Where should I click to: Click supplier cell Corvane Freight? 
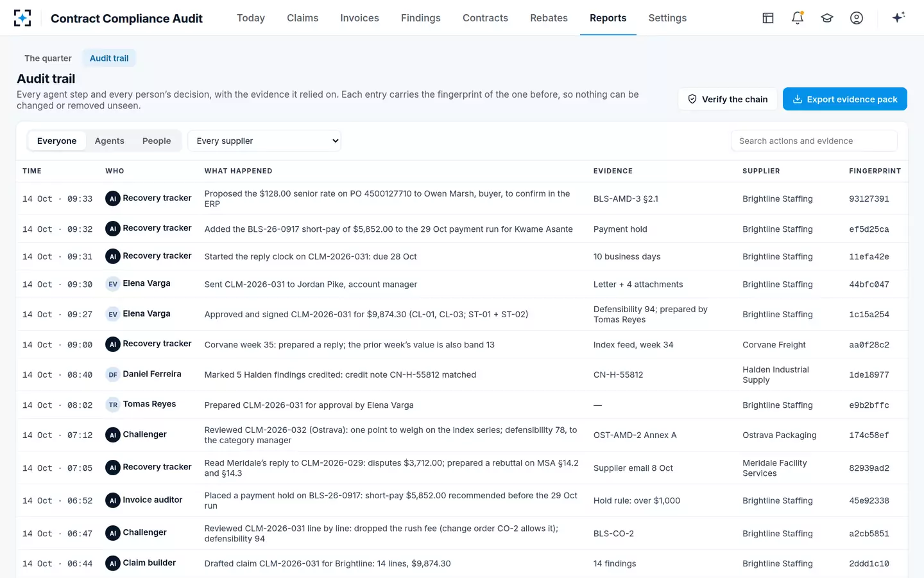pos(774,344)
